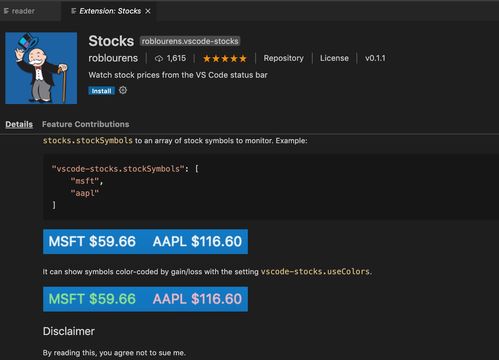Click the plain MSFT AAPL status bar image
The height and width of the screenshot is (360, 499).
click(x=145, y=241)
